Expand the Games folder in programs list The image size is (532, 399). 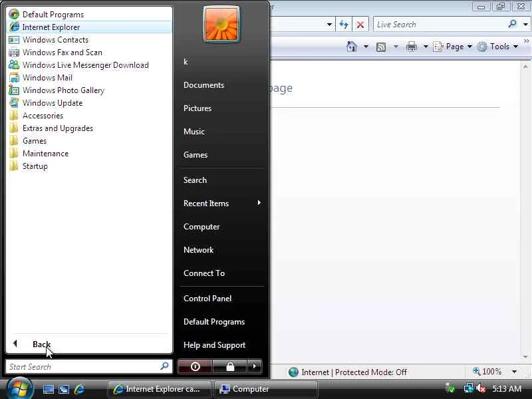[x=89, y=141]
